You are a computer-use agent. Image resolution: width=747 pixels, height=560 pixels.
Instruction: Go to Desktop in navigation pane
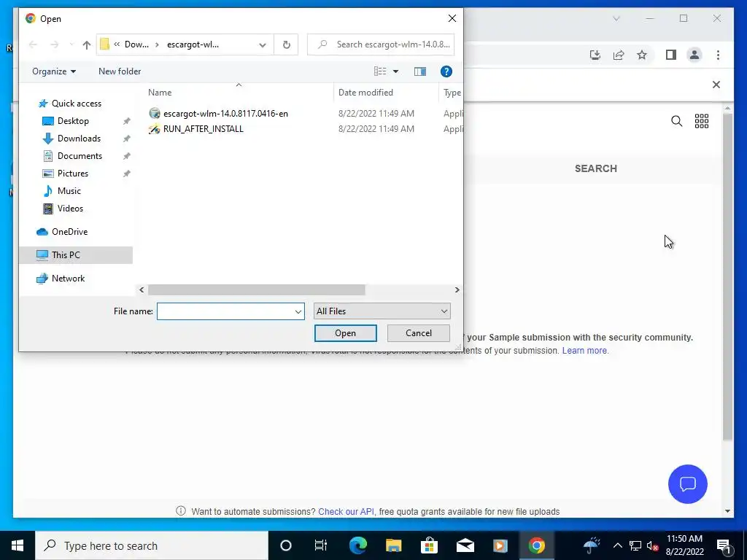pyautogui.click(x=73, y=121)
